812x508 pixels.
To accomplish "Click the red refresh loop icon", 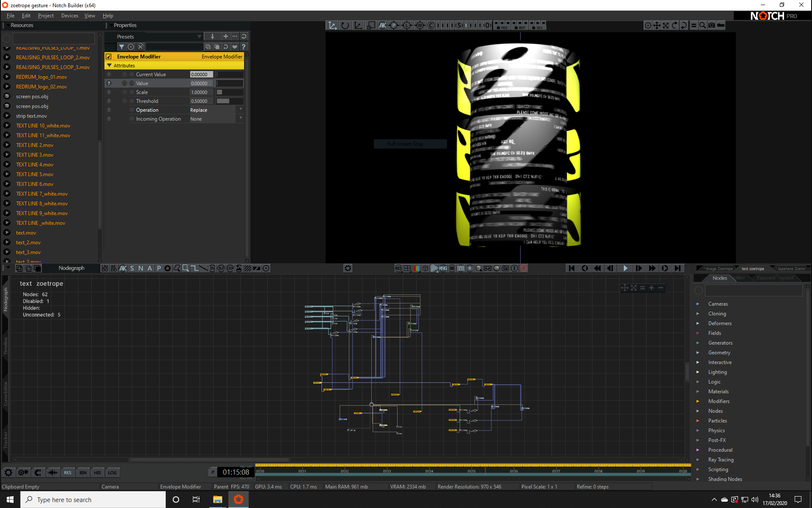I will (524, 268).
